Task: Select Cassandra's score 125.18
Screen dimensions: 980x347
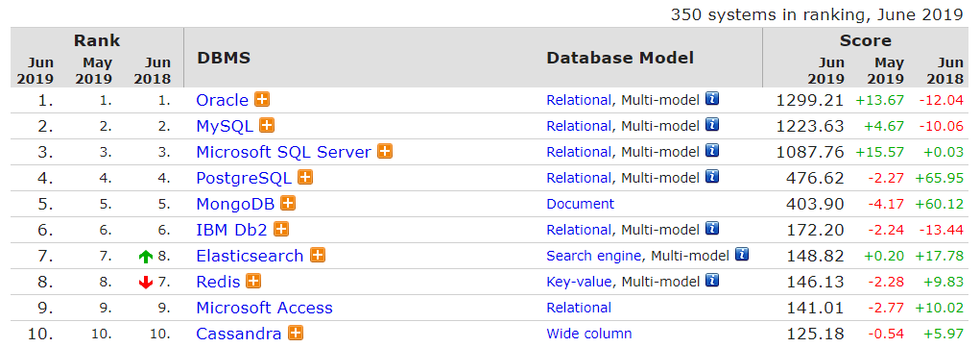Action: (x=815, y=334)
